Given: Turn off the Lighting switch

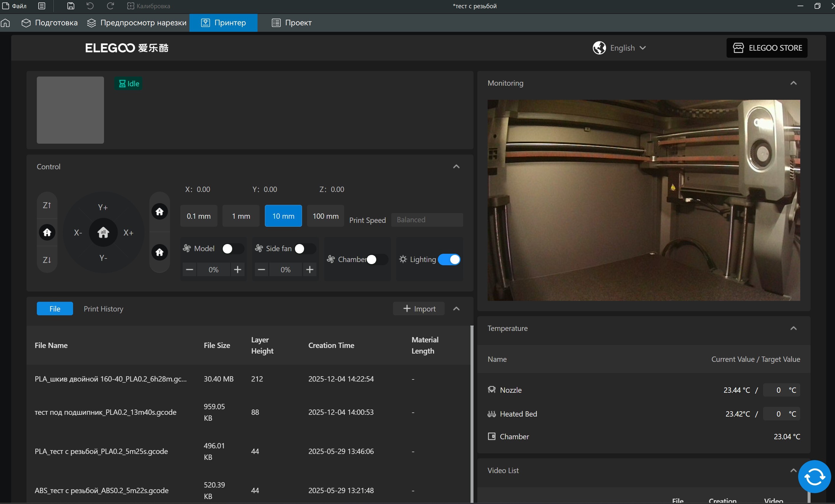Looking at the screenshot, I should (x=449, y=259).
